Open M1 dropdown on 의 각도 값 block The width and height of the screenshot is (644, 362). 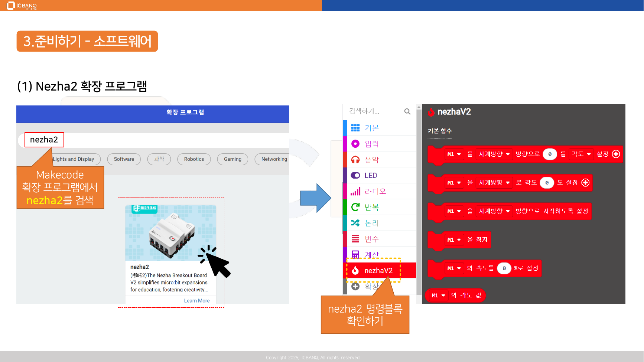click(438, 296)
